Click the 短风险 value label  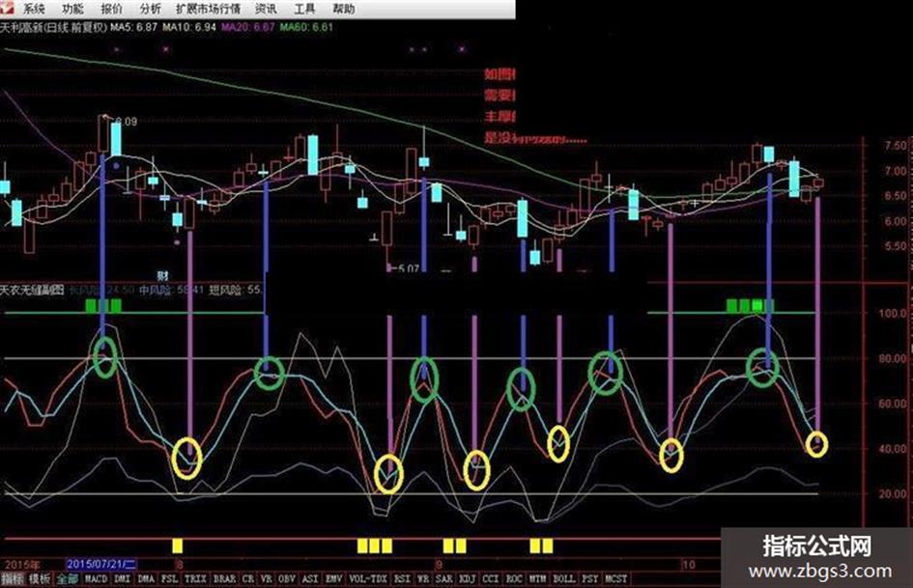coord(236,290)
